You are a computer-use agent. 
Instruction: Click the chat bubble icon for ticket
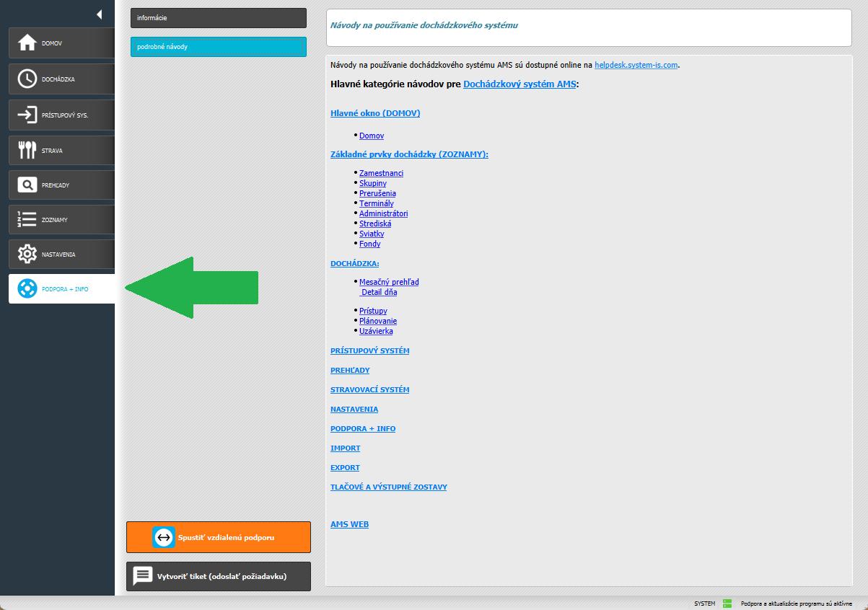(143, 576)
